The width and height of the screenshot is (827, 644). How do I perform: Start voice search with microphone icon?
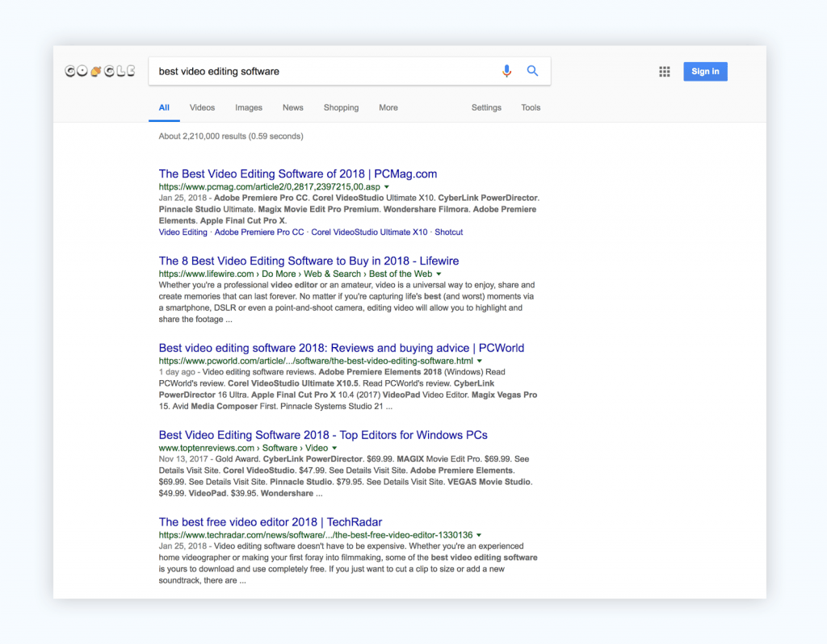pyautogui.click(x=506, y=71)
